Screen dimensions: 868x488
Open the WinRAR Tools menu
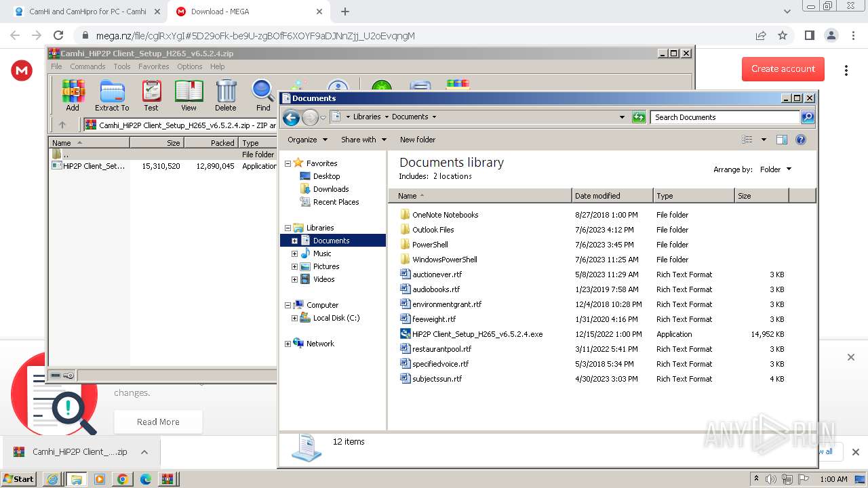[122, 66]
